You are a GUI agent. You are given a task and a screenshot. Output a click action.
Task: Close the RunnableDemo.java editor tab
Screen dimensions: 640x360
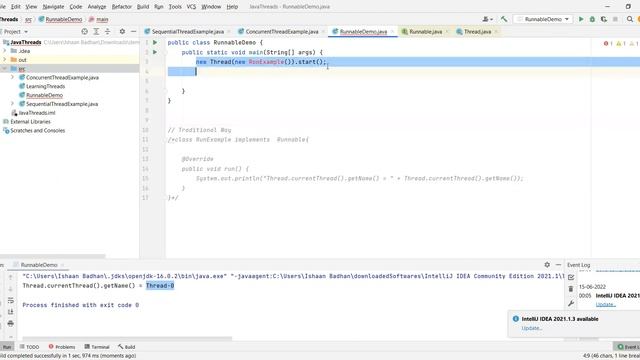pos(393,32)
